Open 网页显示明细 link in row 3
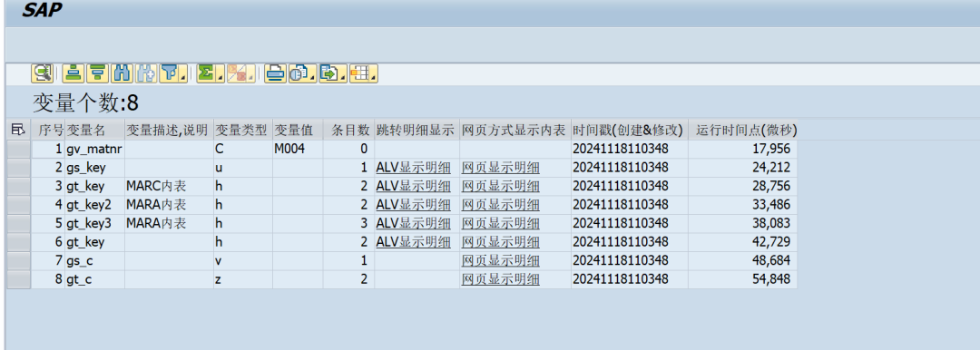The image size is (980, 350). [501, 186]
